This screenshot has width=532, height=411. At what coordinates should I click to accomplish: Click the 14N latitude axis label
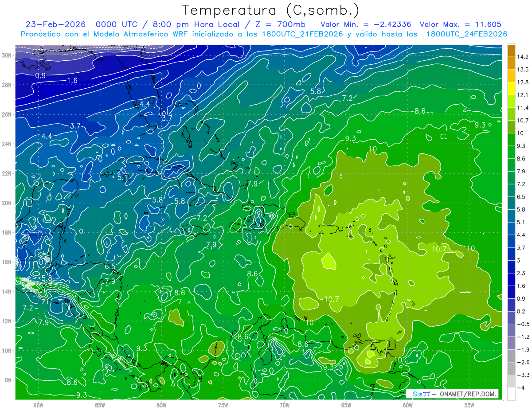[x=7, y=291]
